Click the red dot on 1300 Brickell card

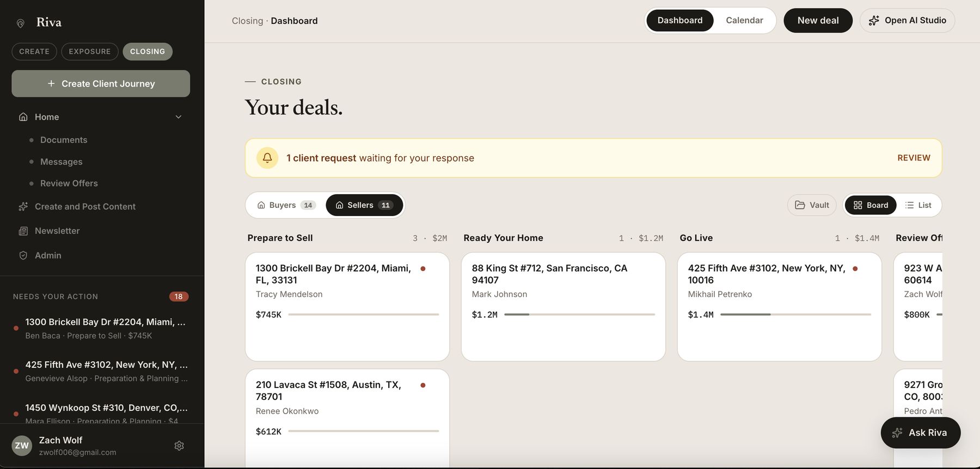423,268
